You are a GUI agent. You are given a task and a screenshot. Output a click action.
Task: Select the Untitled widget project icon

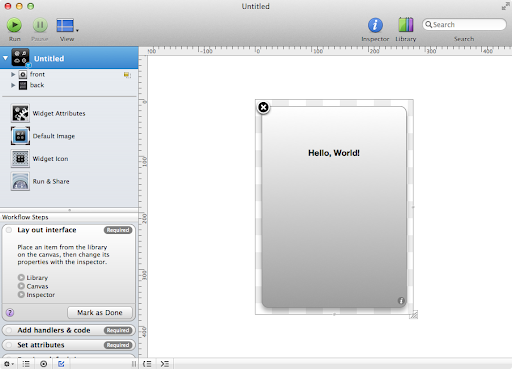20,57
